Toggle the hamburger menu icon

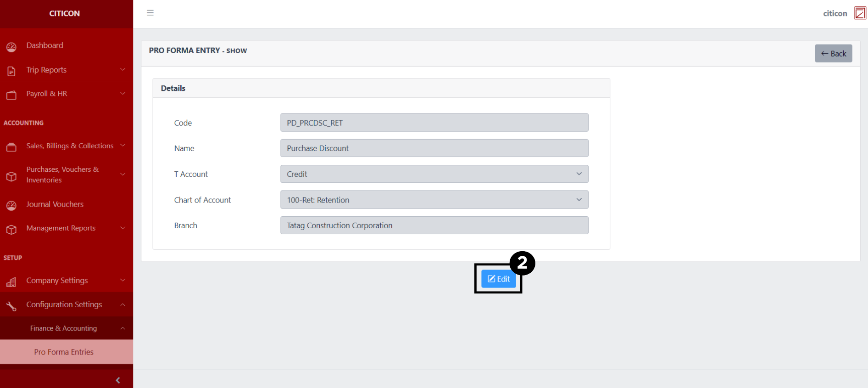(x=150, y=13)
